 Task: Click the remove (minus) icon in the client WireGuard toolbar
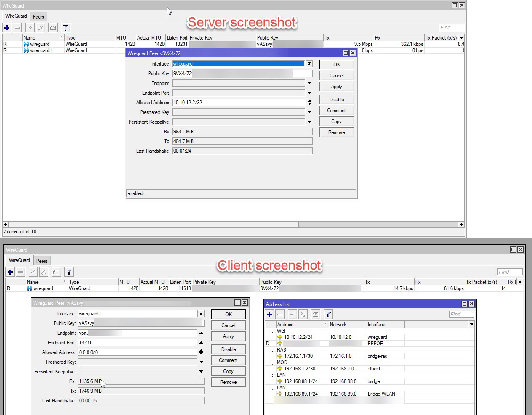[21, 272]
